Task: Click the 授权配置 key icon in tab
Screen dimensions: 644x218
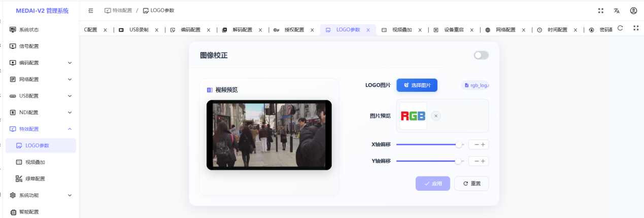Action: [x=276, y=30]
